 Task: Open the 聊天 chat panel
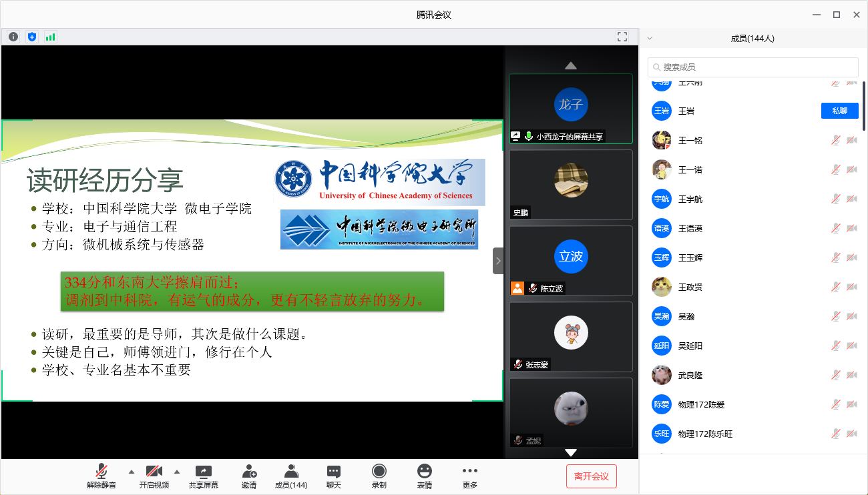tap(334, 476)
